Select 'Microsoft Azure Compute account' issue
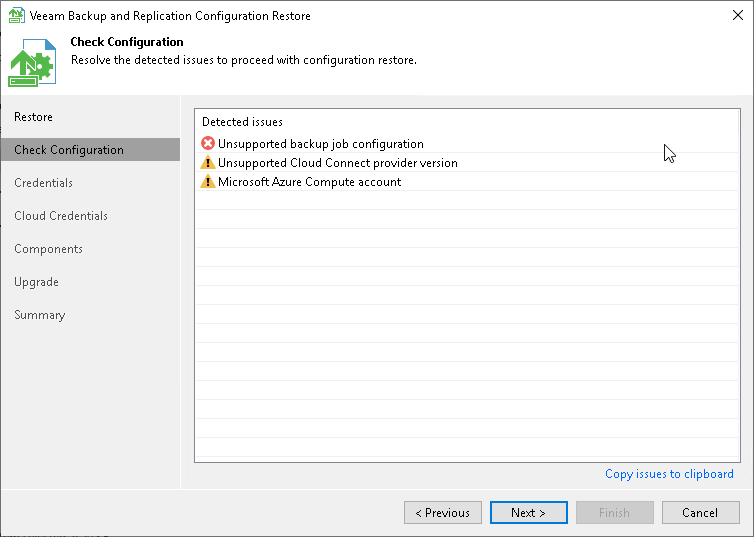754x537 pixels. pos(466,182)
